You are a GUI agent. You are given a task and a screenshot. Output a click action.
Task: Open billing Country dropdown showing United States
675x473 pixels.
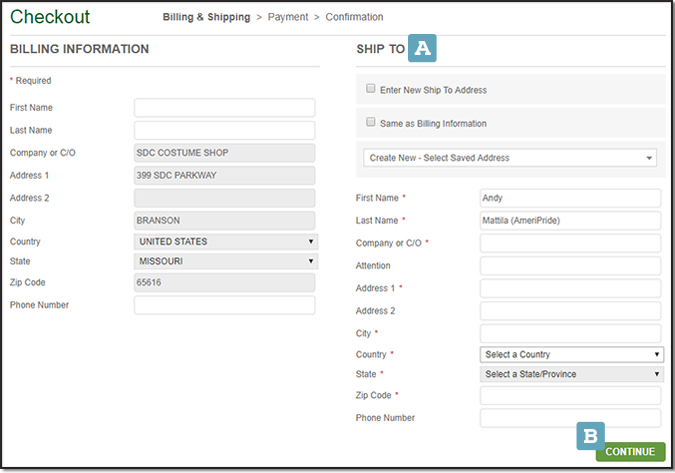point(225,241)
